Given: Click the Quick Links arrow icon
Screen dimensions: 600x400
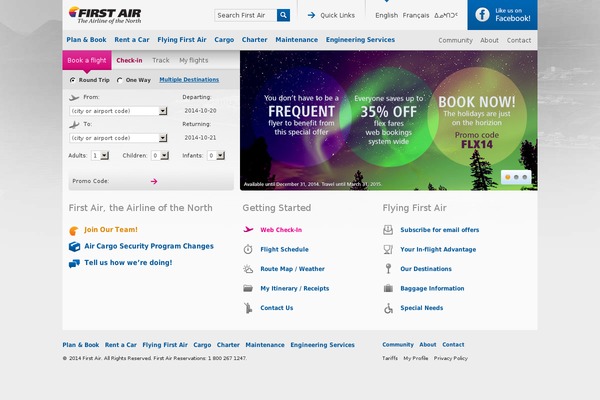Looking at the screenshot, I should (311, 15).
